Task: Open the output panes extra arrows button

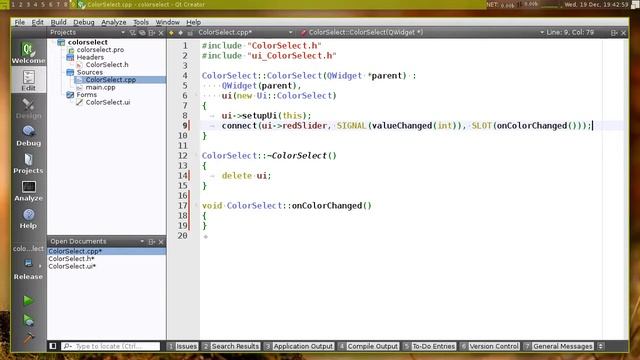Action: tap(600, 346)
